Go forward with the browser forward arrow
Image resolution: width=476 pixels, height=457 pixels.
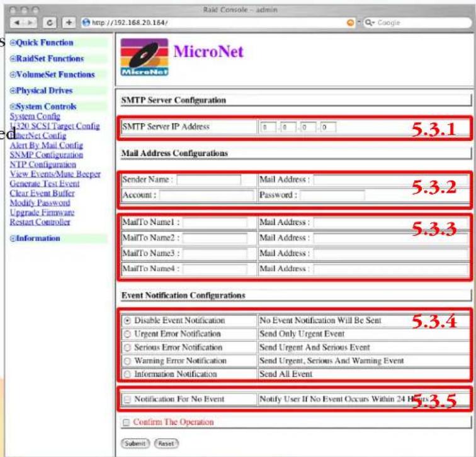pyautogui.click(x=30, y=23)
